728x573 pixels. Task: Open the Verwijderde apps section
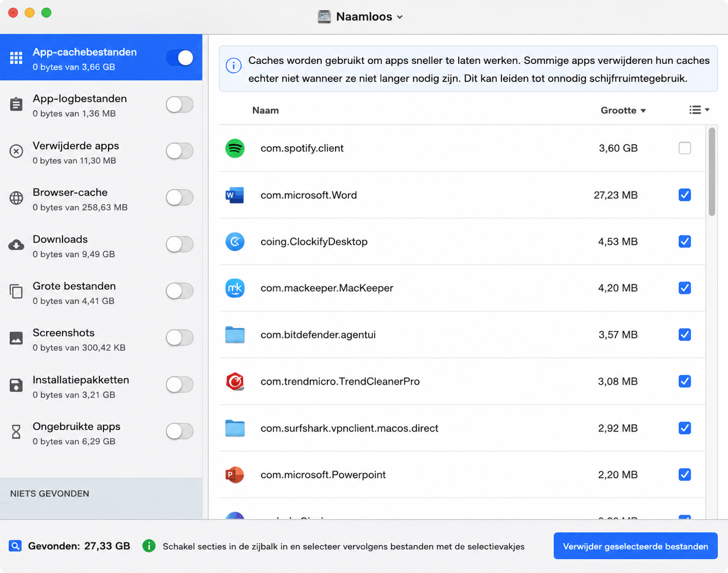101,152
